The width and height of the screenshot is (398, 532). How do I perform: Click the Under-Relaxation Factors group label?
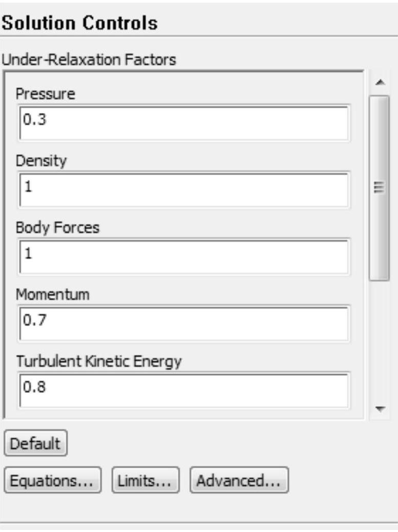(x=89, y=60)
